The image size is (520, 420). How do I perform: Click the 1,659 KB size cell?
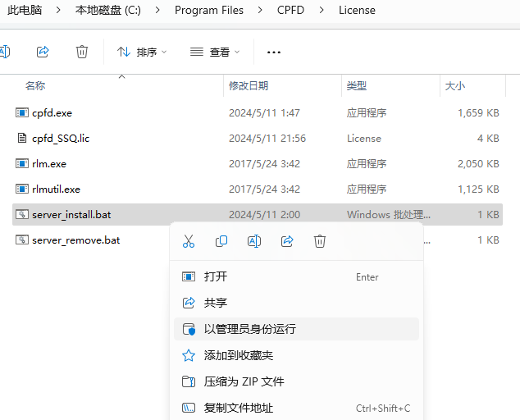[478, 113]
